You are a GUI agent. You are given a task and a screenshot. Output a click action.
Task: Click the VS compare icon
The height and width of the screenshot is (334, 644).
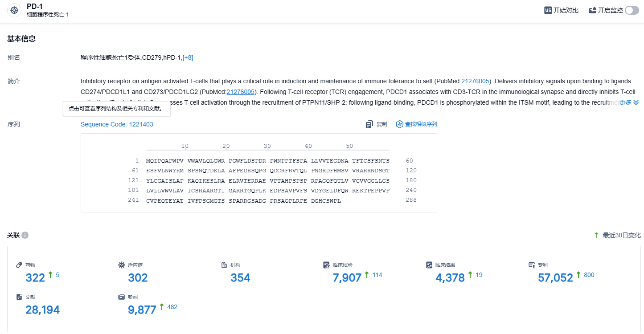point(548,10)
